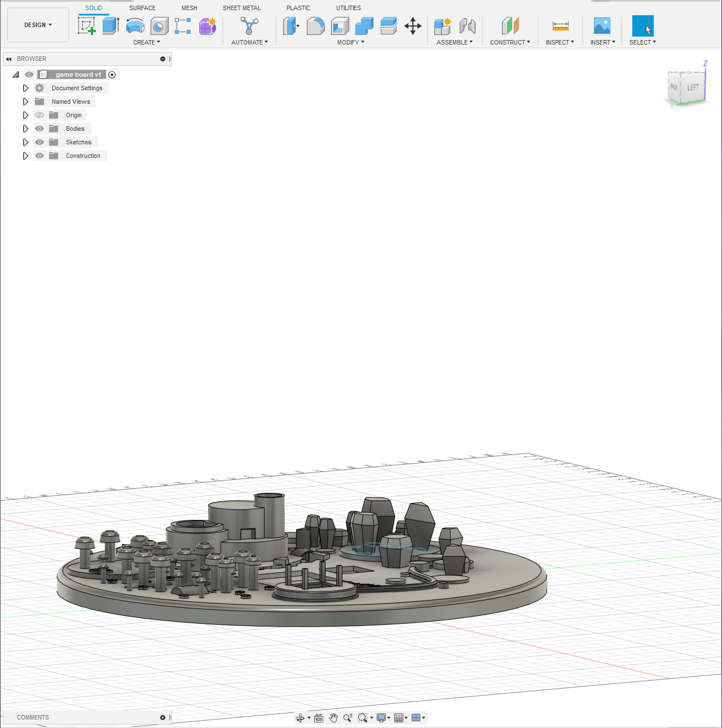Select the Pan hand tool
722x728 pixels.
tap(333, 718)
